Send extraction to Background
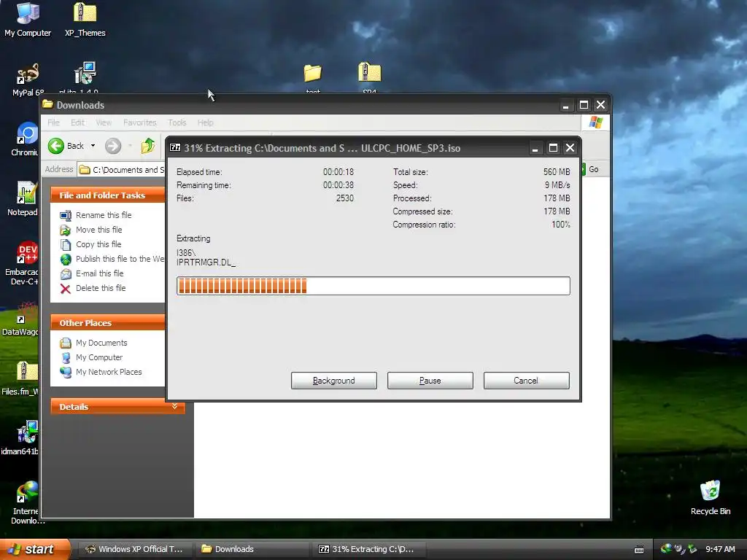This screenshot has height=560, width=747. 334,381
